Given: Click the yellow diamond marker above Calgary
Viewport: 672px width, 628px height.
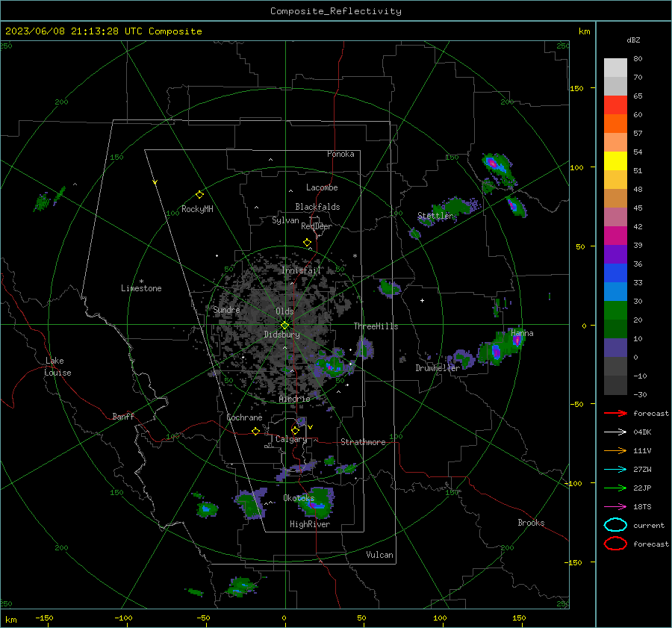Looking at the screenshot, I should (x=295, y=430).
